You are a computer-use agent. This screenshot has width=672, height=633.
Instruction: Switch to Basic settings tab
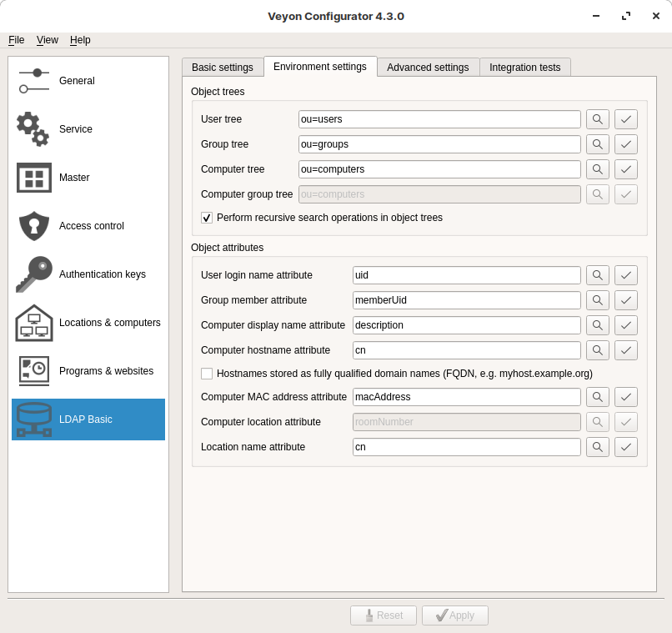click(223, 68)
